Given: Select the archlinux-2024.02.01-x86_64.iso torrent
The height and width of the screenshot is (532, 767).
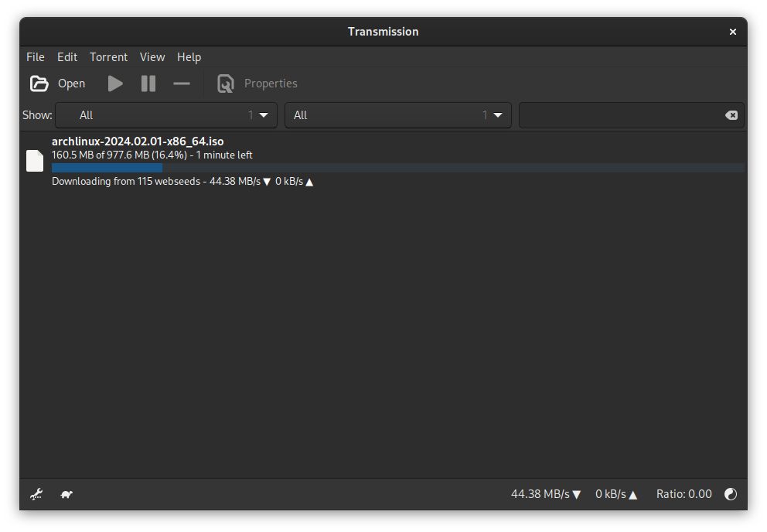Looking at the screenshot, I should coord(383,161).
